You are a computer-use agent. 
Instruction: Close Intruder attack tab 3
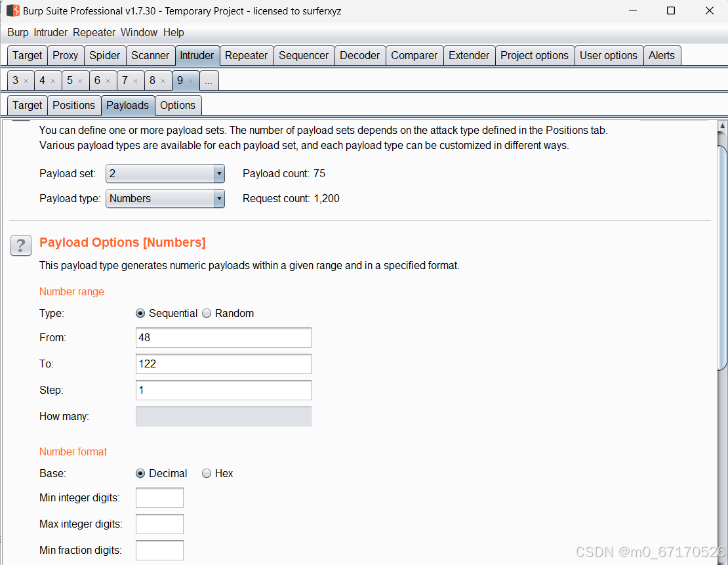click(26, 81)
